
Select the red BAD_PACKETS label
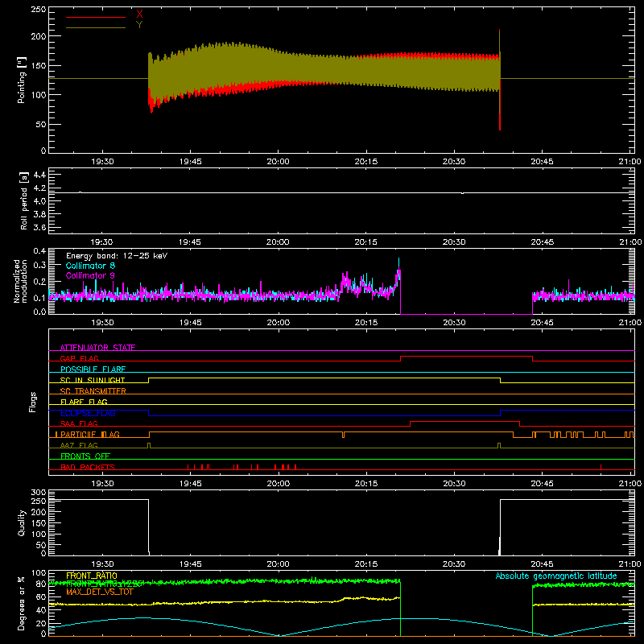coord(88,467)
